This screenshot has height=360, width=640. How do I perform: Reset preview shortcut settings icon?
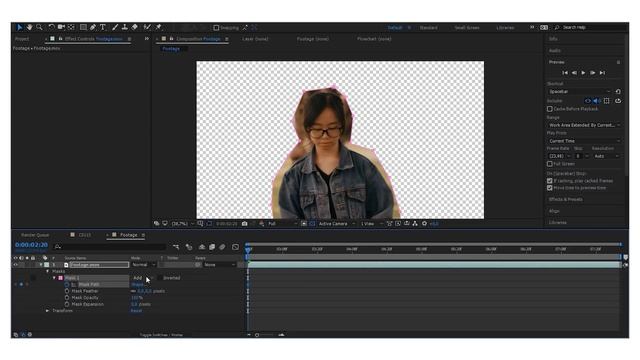pyautogui.click(x=618, y=91)
